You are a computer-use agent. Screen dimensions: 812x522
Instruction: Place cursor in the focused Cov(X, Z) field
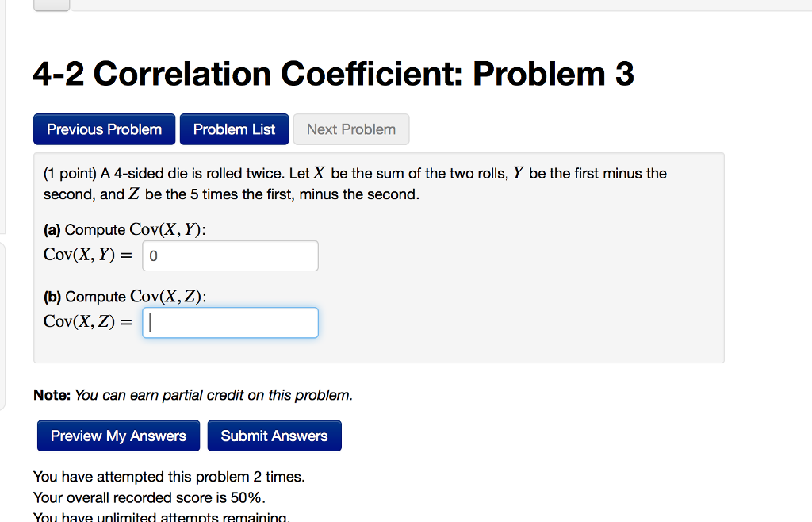[230, 322]
